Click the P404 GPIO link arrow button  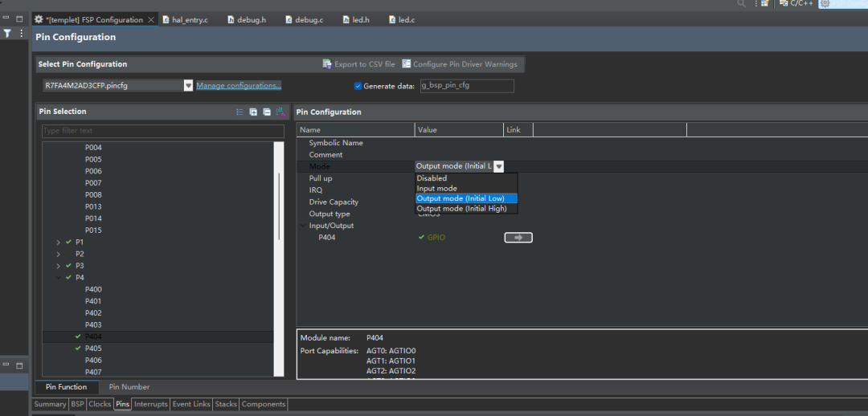pos(518,238)
